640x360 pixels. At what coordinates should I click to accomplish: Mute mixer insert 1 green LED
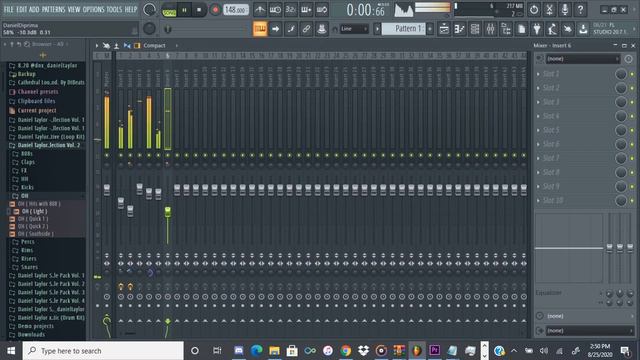121,156
